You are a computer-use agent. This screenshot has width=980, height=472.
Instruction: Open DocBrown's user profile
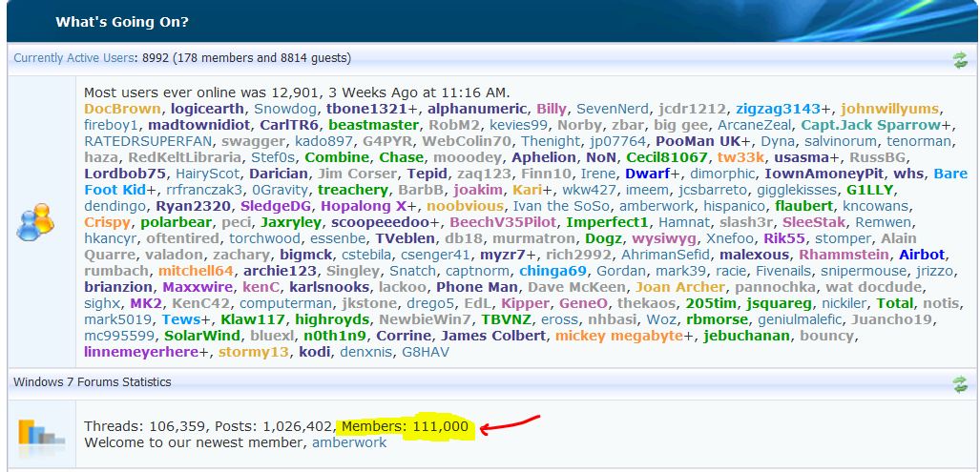coord(122,109)
